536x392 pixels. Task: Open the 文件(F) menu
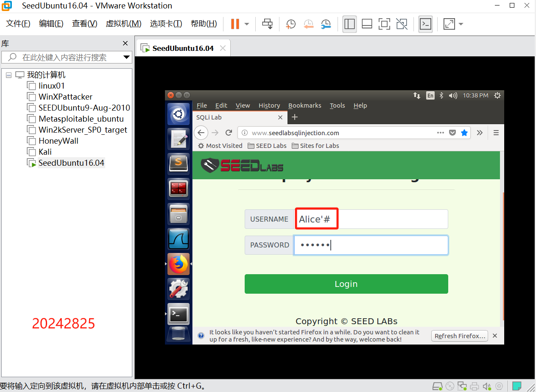pos(18,24)
